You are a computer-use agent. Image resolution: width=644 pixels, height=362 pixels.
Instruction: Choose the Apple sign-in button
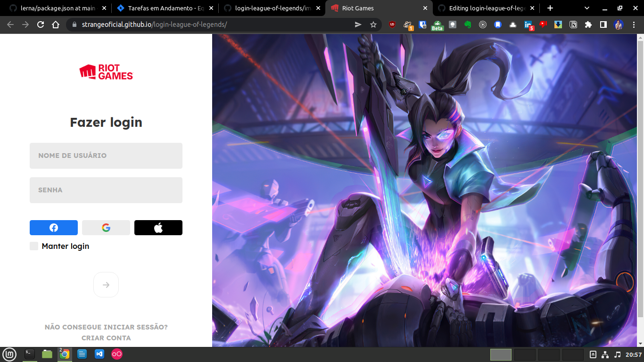(158, 228)
